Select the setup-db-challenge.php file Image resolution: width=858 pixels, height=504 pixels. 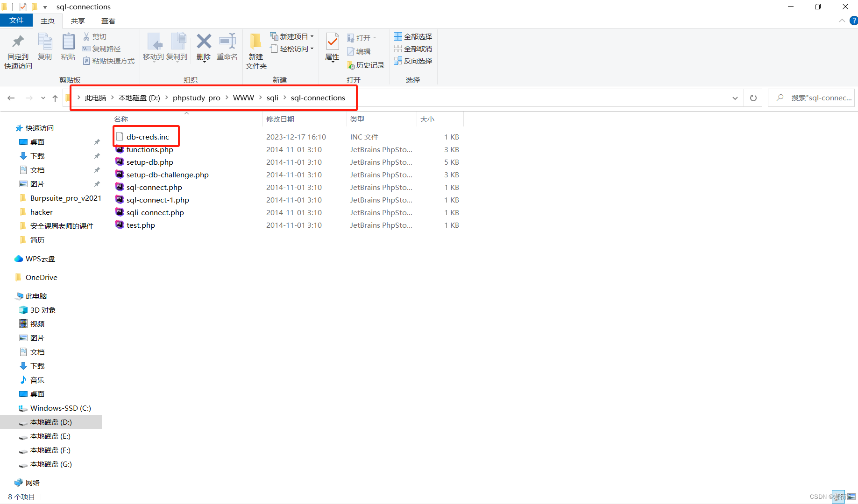point(168,175)
